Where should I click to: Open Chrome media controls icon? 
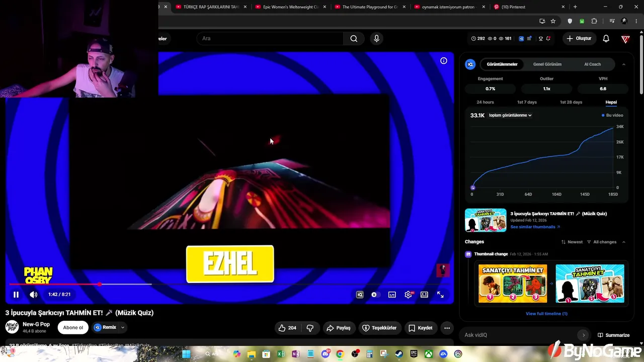point(612,21)
